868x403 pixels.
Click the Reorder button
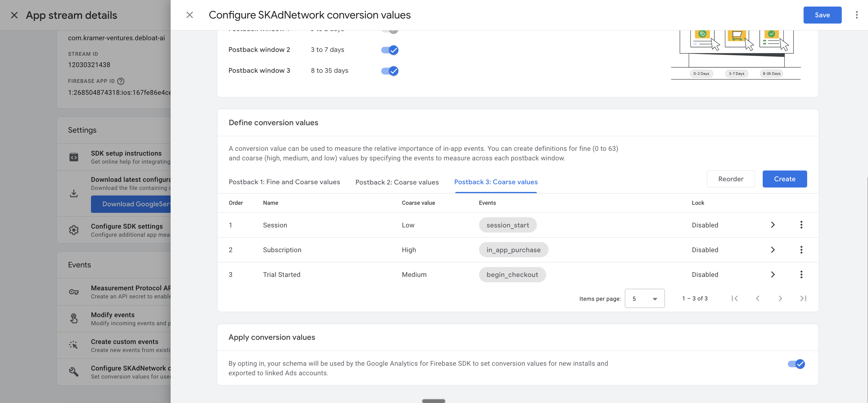coord(730,179)
